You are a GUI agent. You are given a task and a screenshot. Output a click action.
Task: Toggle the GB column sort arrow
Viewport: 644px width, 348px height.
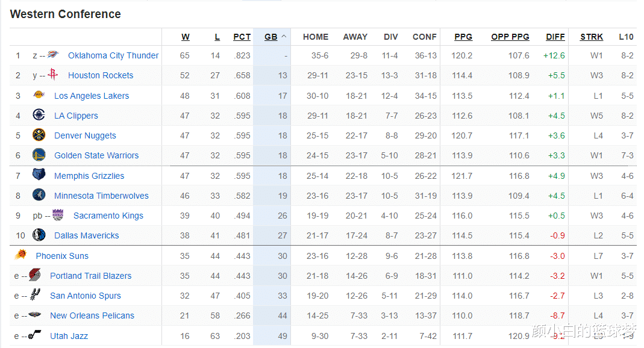coord(283,37)
